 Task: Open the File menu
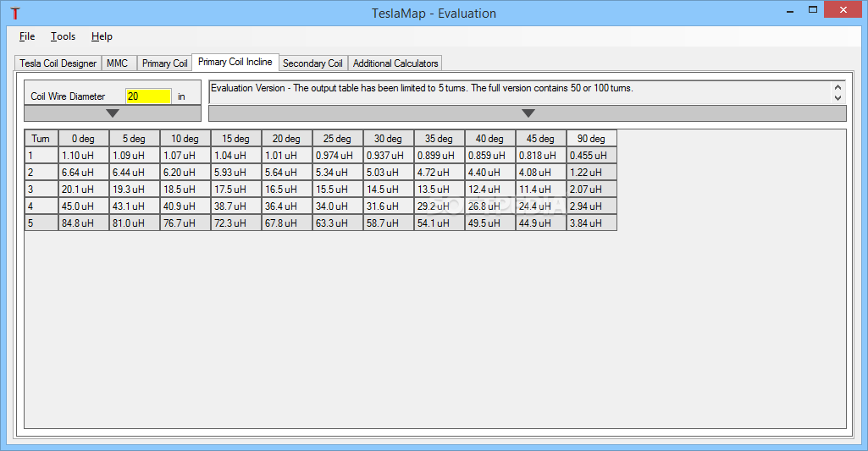click(27, 36)
